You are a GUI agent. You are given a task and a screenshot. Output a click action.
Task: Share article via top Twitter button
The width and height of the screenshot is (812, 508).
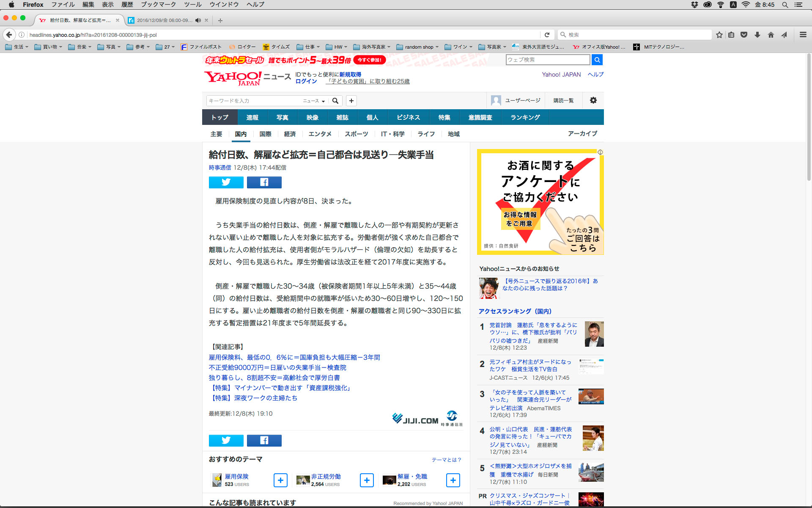tap(226, 182)
